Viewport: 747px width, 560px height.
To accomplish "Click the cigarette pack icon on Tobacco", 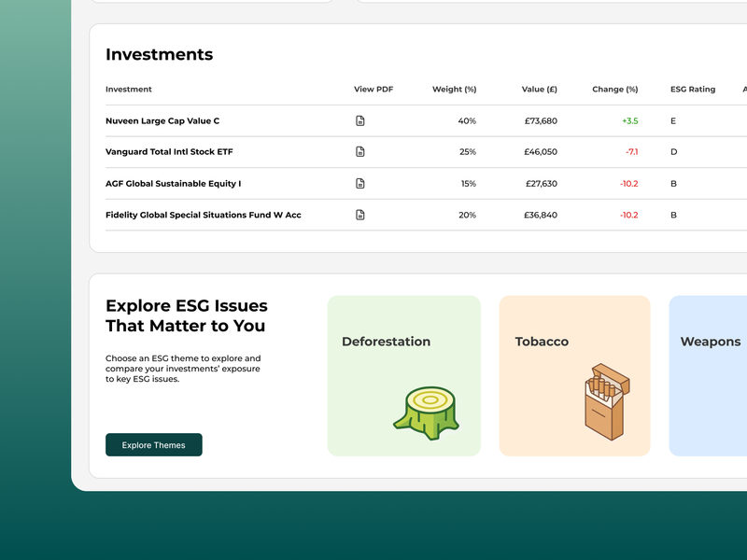I will (607, 402).
